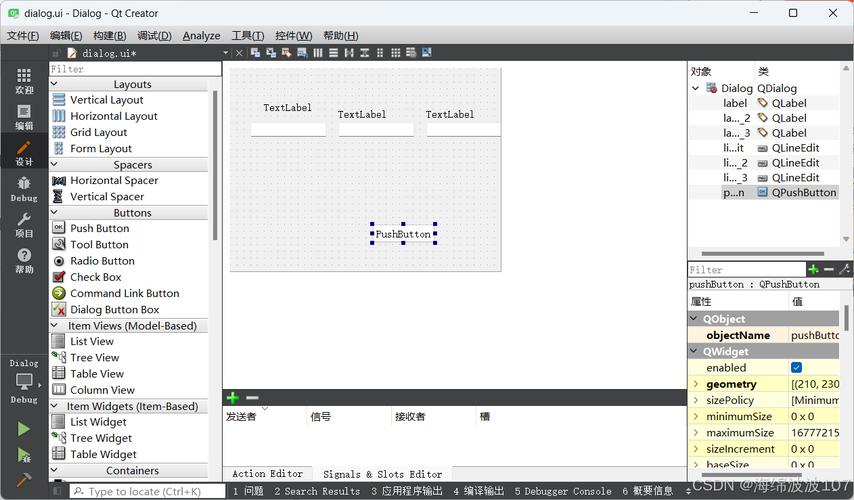Open the Search Results output pane

coord(315,491)
